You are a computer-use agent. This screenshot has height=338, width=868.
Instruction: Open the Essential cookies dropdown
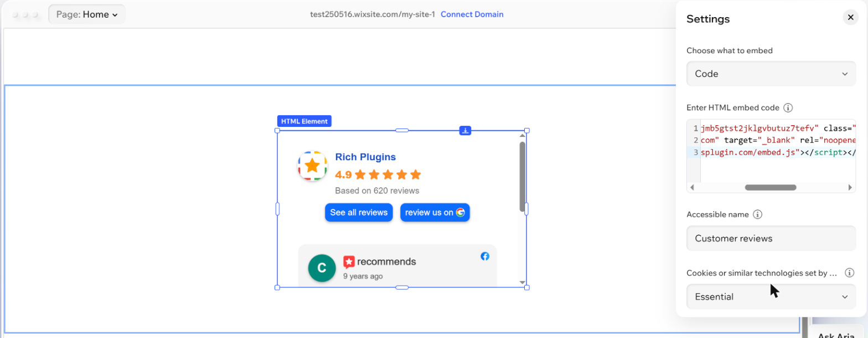tap(771, 296)
